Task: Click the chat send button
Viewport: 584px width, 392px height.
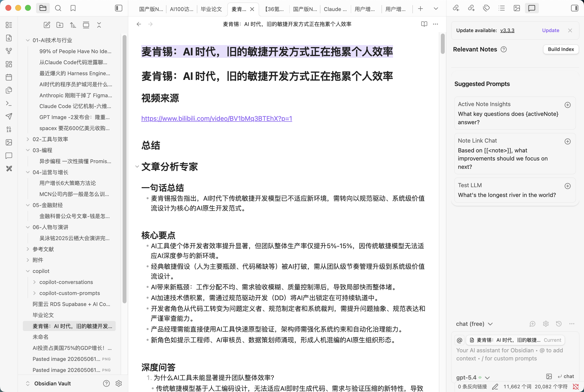Action: (566, 377)
